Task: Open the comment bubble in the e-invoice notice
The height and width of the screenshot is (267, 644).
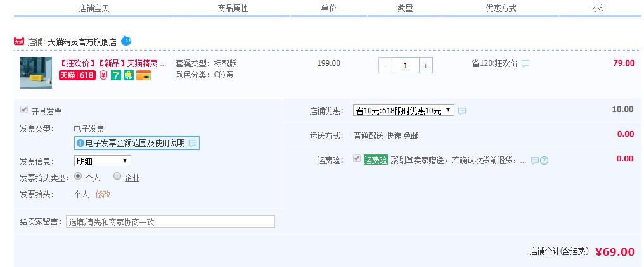Action: click(193, 144)
